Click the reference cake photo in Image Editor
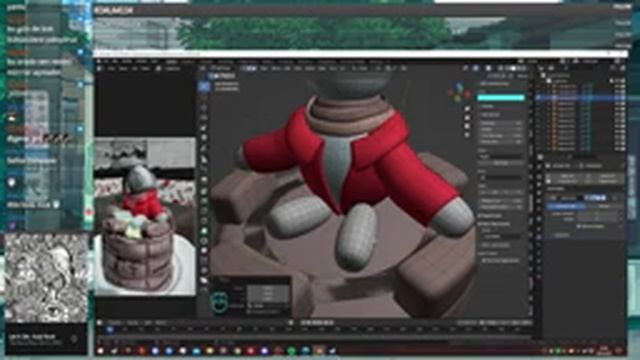Viewport: 640px width, 360px height. point(145,216)
